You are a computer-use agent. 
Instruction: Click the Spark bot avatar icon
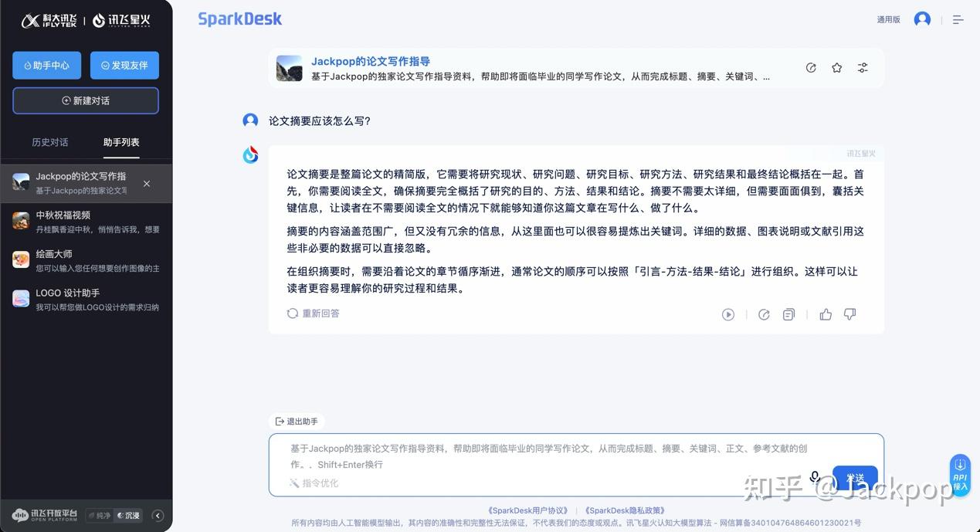[x=250, y=155]
